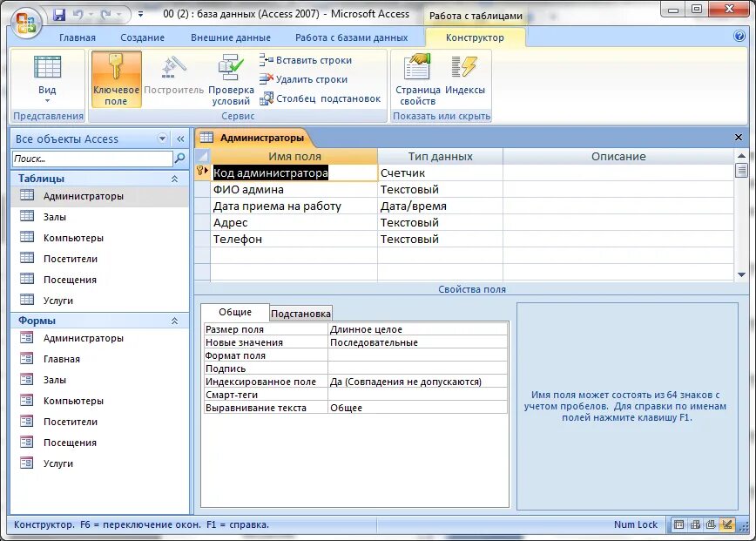The image size is (756, 541).
Task: Switch to PivotTable view status icon
Action: pos(695,524)
